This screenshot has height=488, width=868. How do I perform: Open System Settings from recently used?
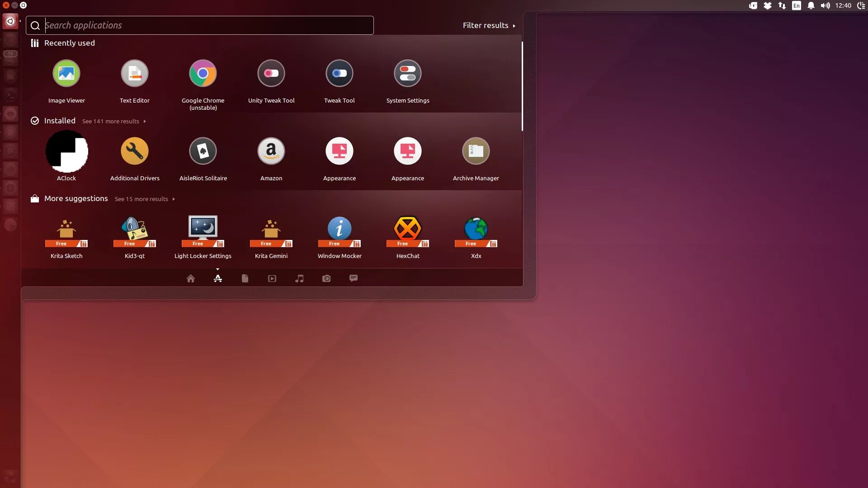(408, 74)
